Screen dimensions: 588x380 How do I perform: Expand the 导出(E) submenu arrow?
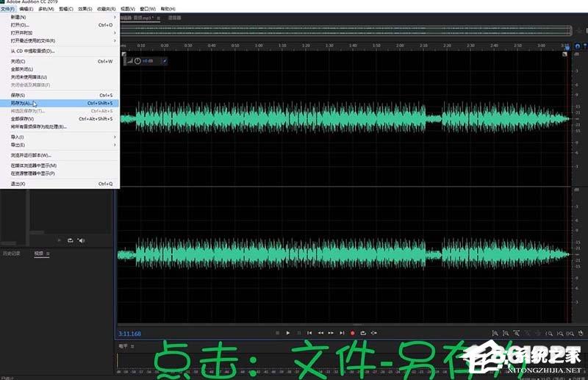pyautogui.click(x=115, y=145)
